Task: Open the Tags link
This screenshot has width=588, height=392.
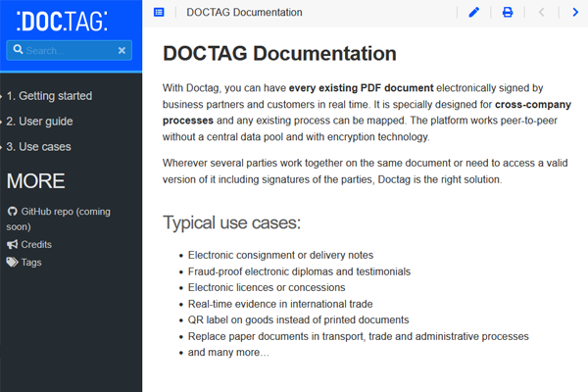Action: pyautogui.click(x=24, y=263)
